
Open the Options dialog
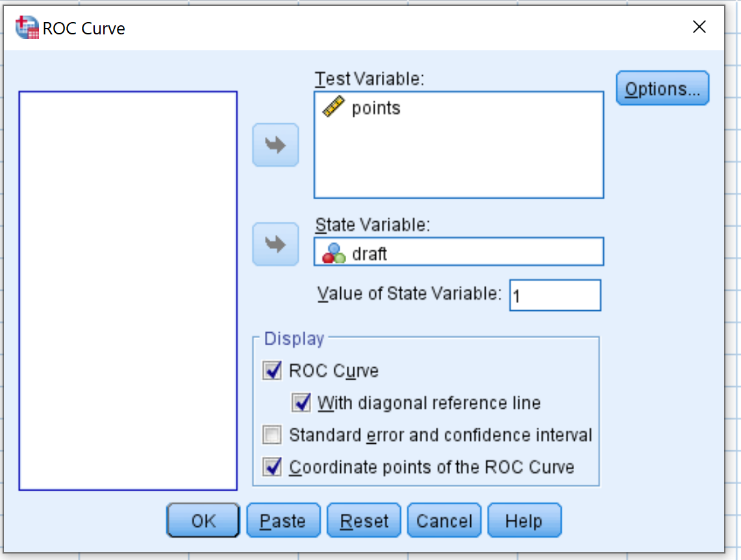point(662,88)
